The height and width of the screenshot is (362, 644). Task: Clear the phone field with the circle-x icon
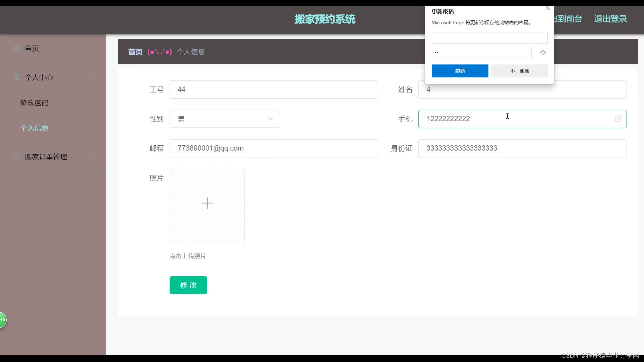[618, 119]
